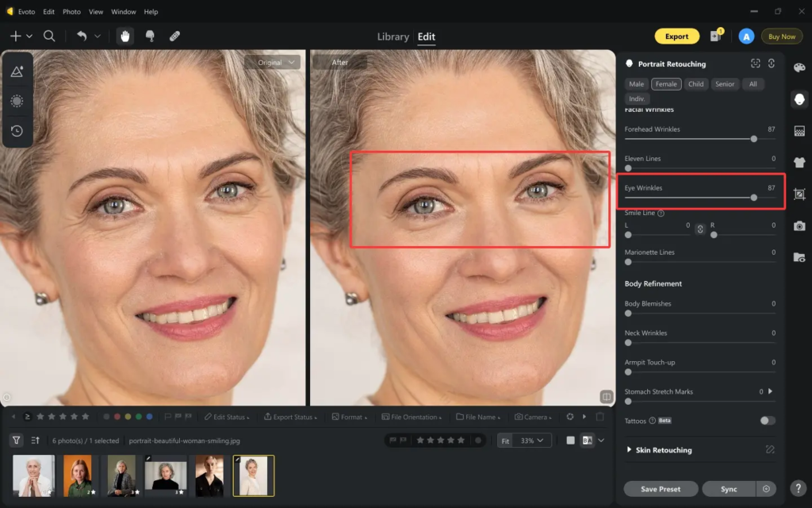Screen dimensions: 812x508
Task: Click the magnifier search icon
Action: (49, 36)
